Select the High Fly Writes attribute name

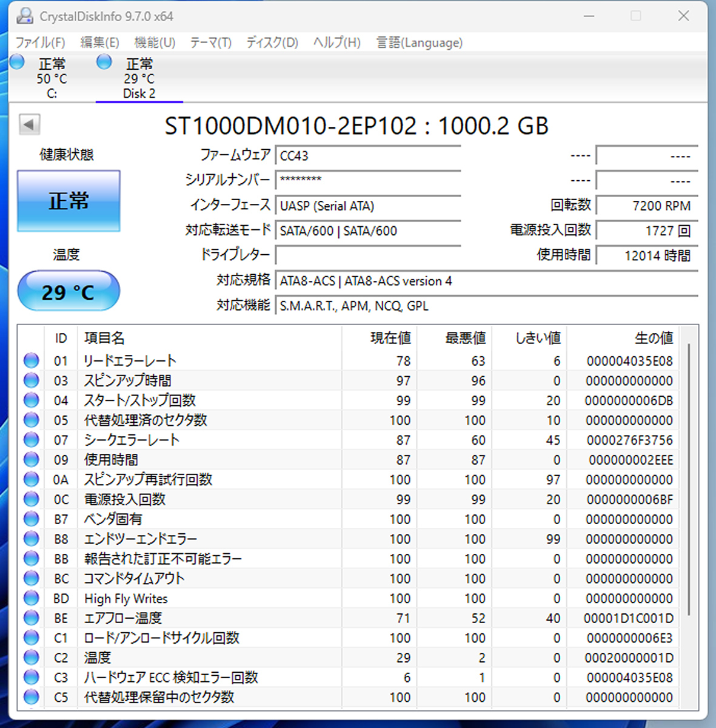pyautogui.click(x=126, y=599)
